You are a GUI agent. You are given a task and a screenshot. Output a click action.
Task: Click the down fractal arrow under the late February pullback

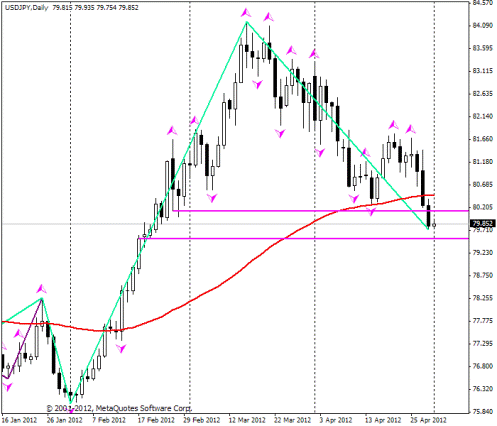point(212,198)
